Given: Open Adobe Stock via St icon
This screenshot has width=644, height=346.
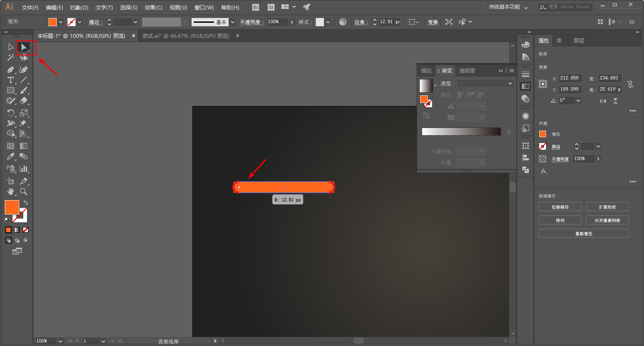Looking at the screenshot, I should tap(271, 7).
